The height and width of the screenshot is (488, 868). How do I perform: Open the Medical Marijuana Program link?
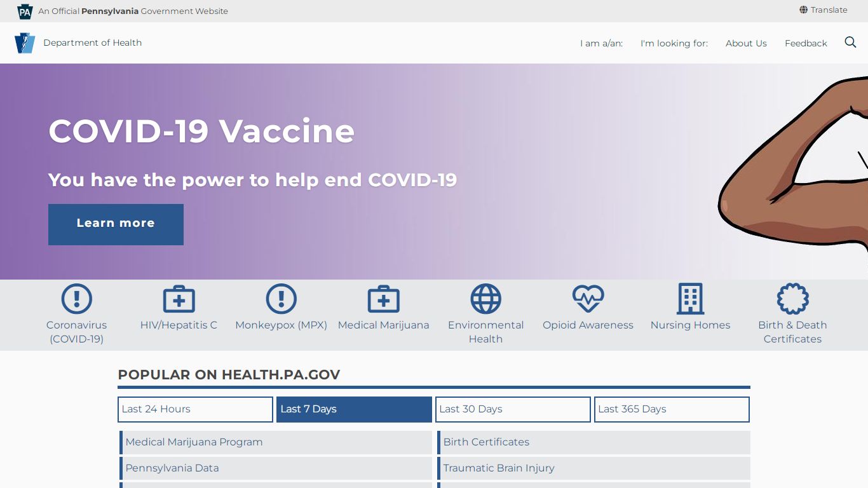coord(276,442)
